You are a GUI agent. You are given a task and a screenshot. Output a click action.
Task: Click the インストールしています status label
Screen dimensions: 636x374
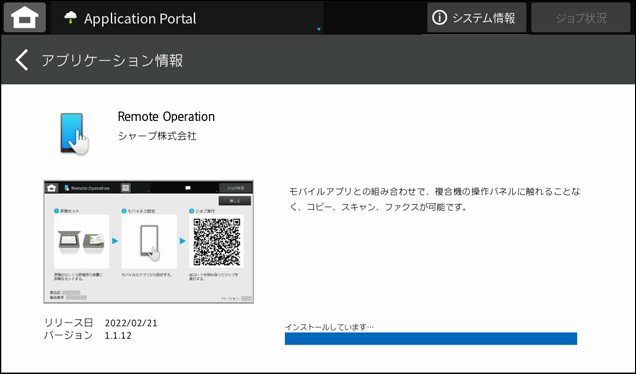click(x=329, y=327)
